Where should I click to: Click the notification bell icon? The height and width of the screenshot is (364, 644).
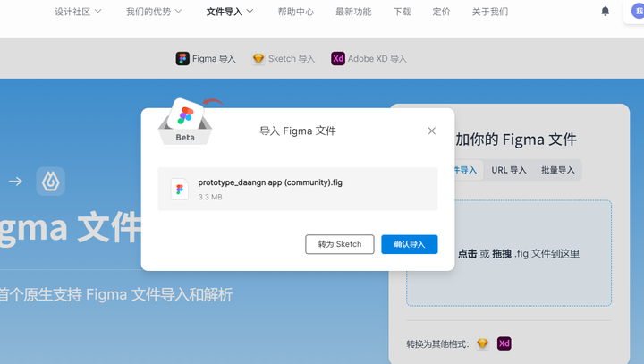coord(605,11)
